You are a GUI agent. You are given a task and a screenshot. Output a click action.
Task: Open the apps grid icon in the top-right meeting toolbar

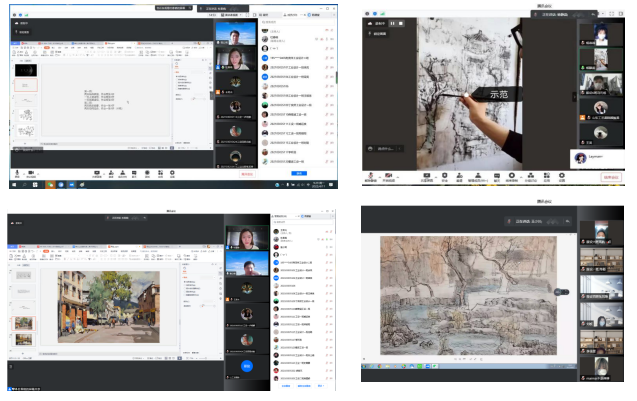coord(547,177)
